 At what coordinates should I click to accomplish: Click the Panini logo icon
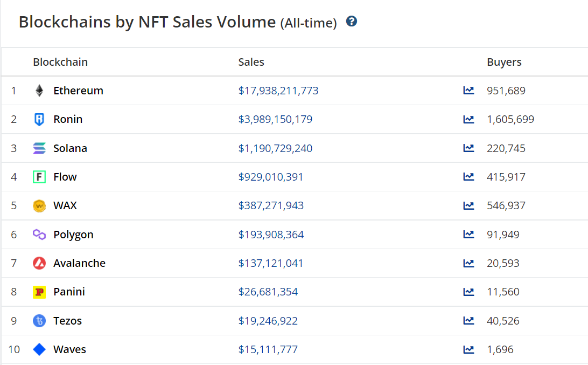tap(39, 292)
